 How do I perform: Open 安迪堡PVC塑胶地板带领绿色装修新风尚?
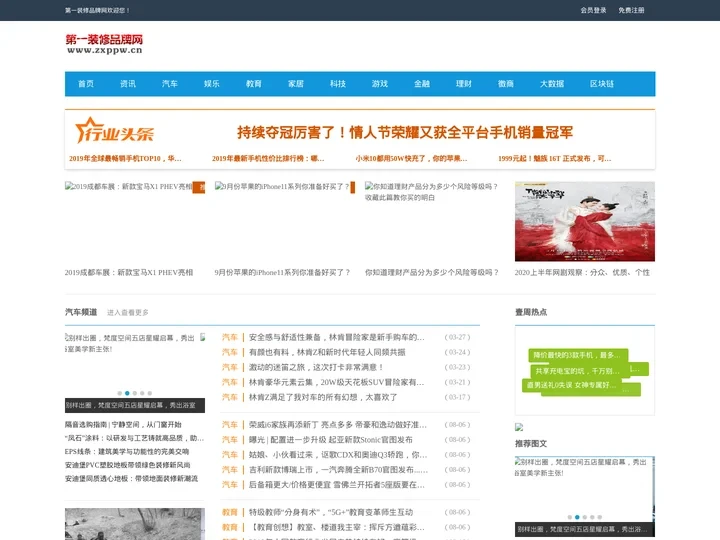point(128,465)
